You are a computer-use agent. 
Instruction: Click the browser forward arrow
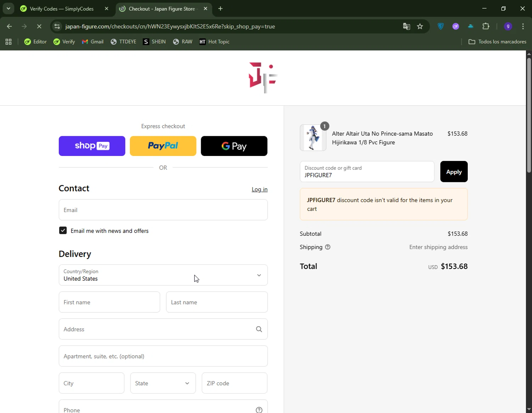[x=24, y=26]
